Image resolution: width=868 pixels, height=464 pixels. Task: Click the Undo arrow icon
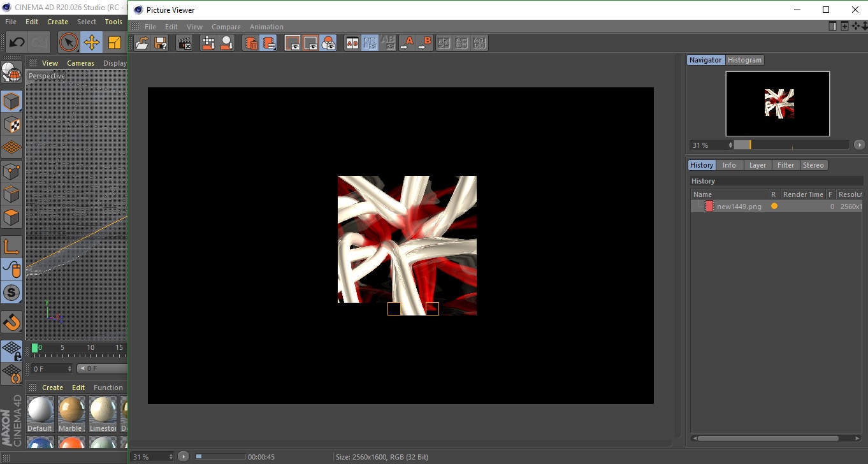[x=17, y=43]
